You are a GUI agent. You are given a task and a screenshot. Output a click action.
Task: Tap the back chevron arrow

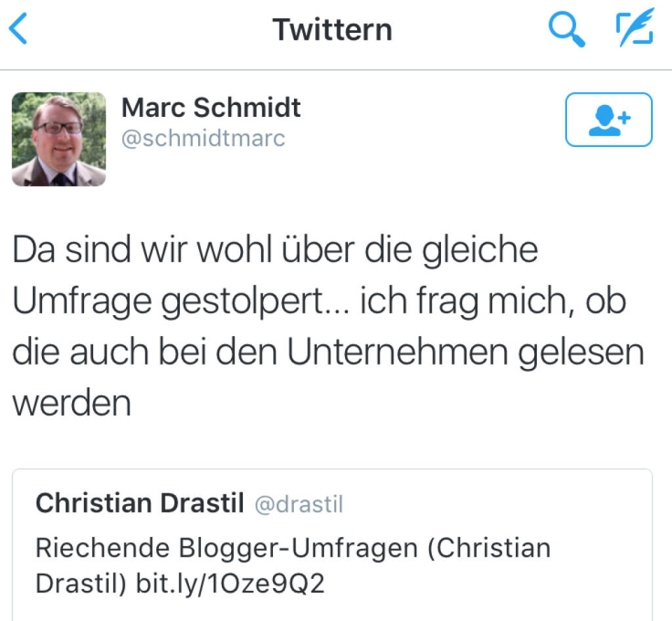(18, 30)
